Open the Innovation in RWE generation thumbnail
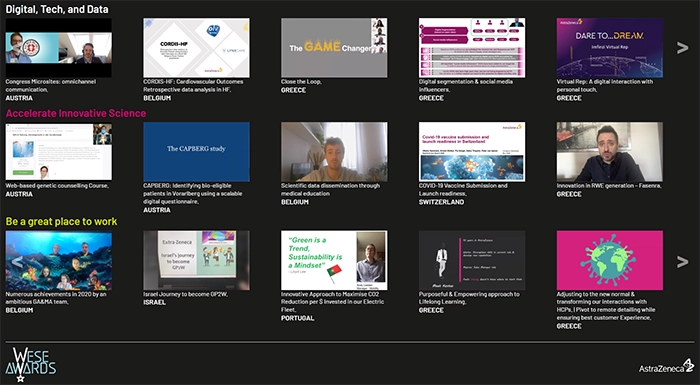Image resolution: width=700 pixels, height=385 pixels. tap(610, 151)
